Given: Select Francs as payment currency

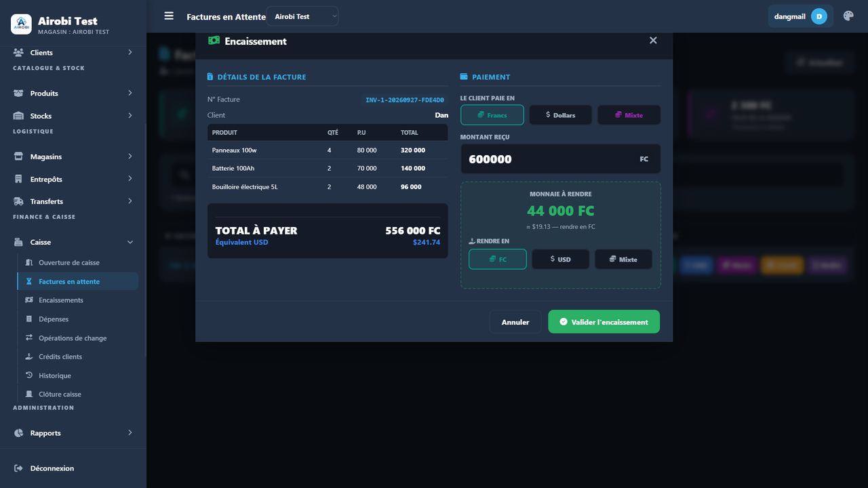Looking at the screenshot, I should click(492, 115).
